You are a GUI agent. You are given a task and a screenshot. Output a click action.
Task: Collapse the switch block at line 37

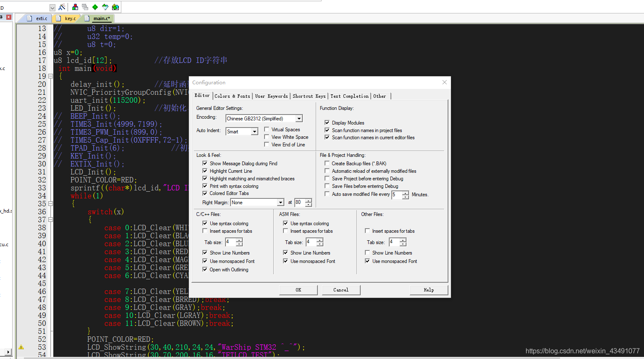pyautogui.click(x=50, y=220)
